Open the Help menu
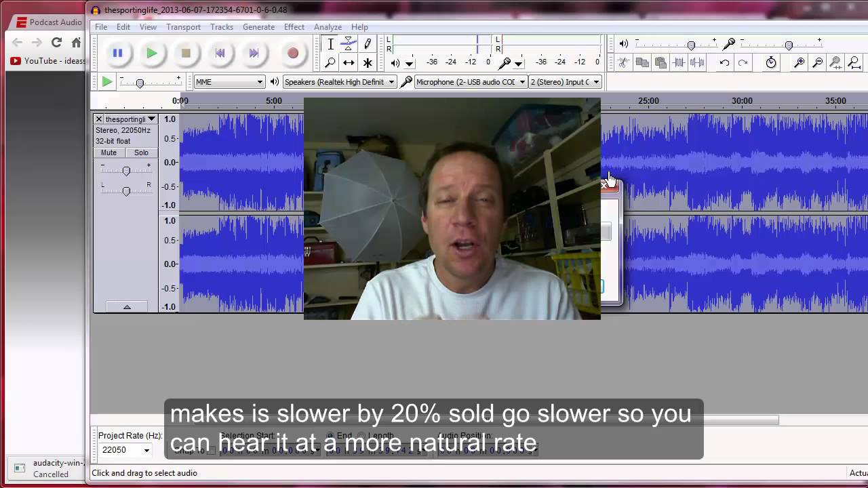This screenshot has width=868, height=488. [359, 27]
